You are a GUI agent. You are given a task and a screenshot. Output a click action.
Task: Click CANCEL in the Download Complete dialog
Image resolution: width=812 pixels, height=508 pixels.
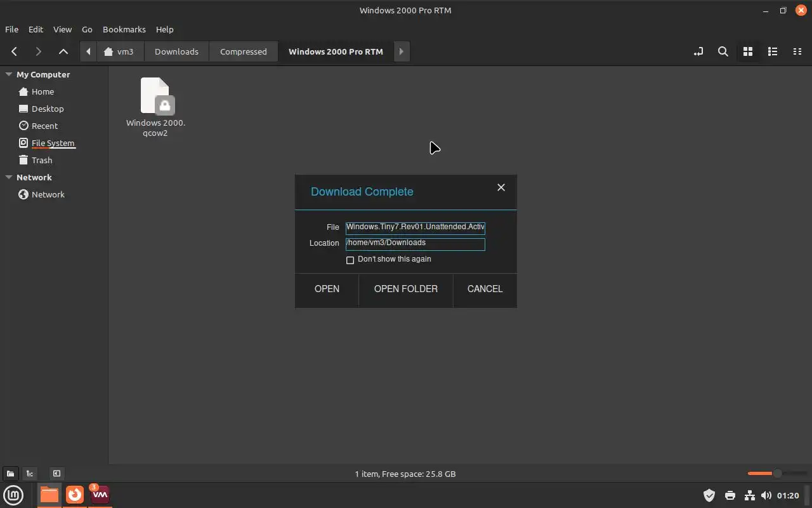[x=485, y=289]
